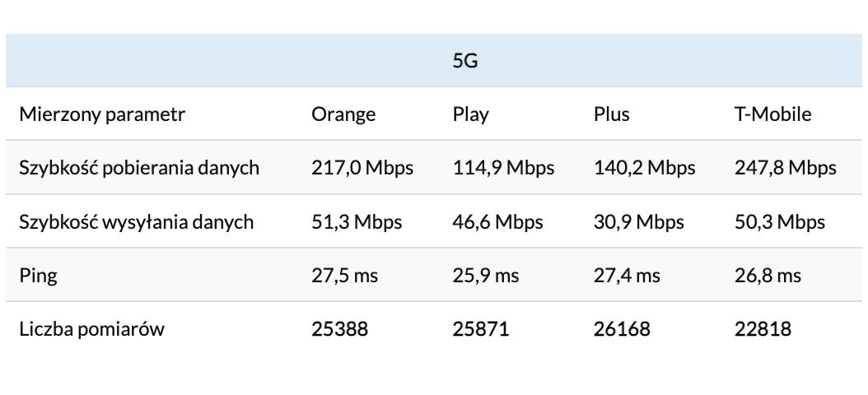
Task: Click the Orange column header
Action: [x=343, y=114]
